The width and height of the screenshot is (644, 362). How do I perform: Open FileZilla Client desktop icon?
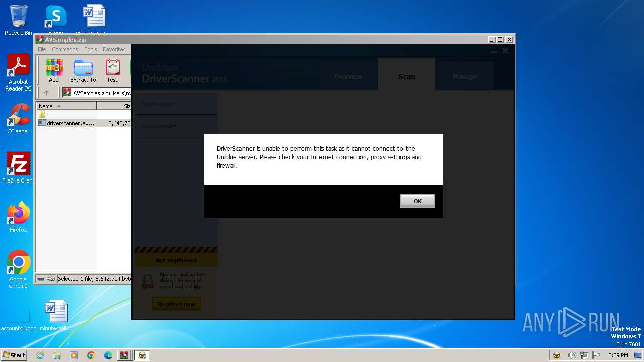click(18, 167)
